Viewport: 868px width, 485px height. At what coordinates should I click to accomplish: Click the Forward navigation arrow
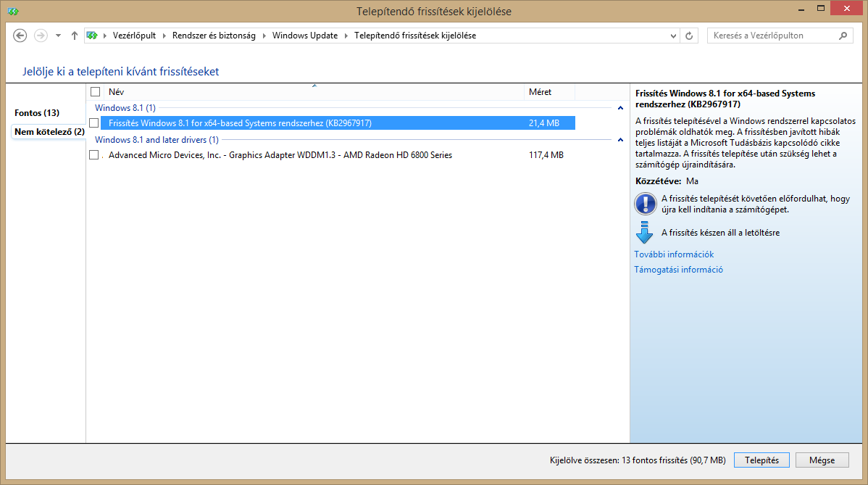[x=41, y=36]
